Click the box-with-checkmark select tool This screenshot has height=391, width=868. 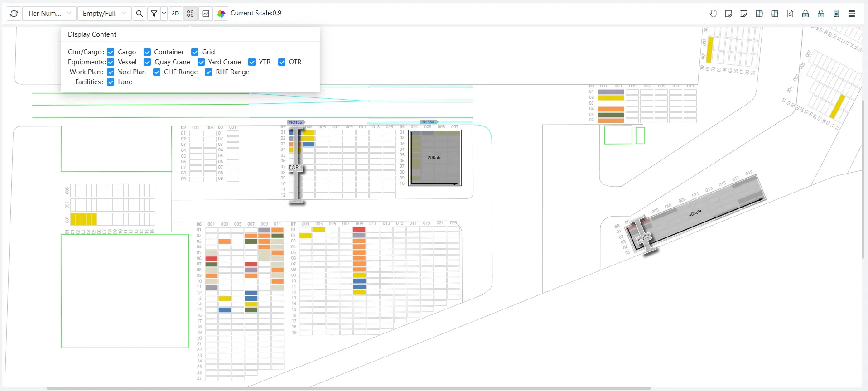point(728,14)
